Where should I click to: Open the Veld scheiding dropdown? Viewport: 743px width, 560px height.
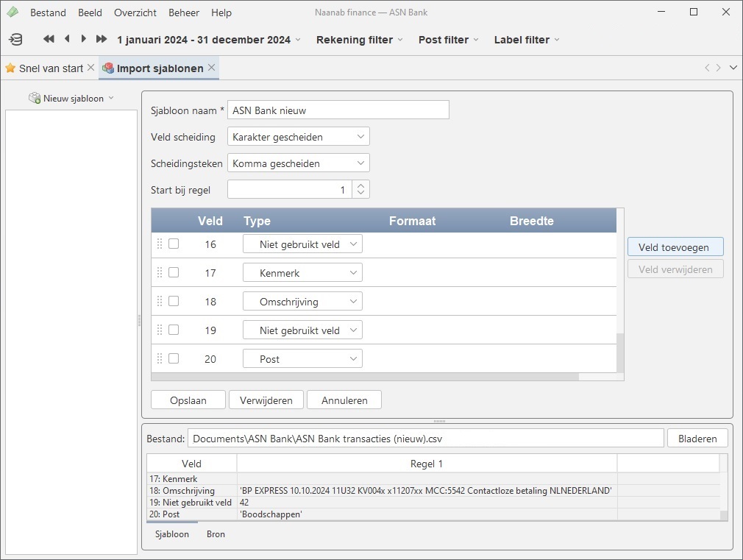point(298,137)
